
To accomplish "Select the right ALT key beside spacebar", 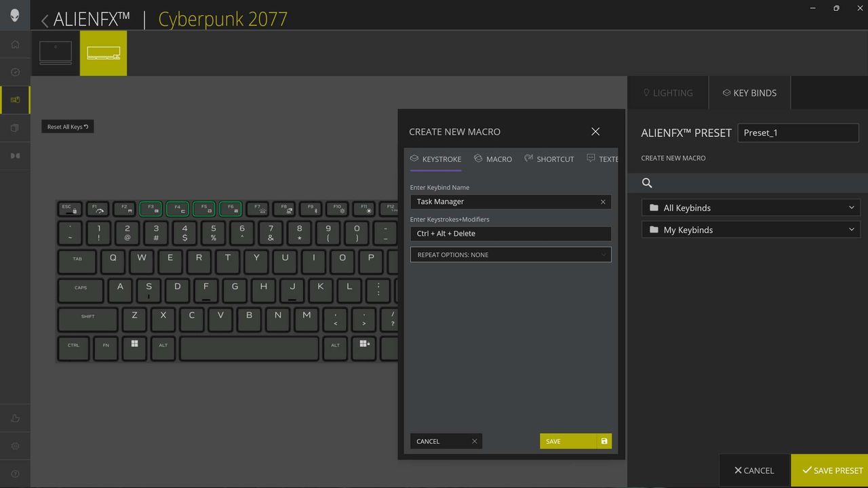I will tap(335, 348).
